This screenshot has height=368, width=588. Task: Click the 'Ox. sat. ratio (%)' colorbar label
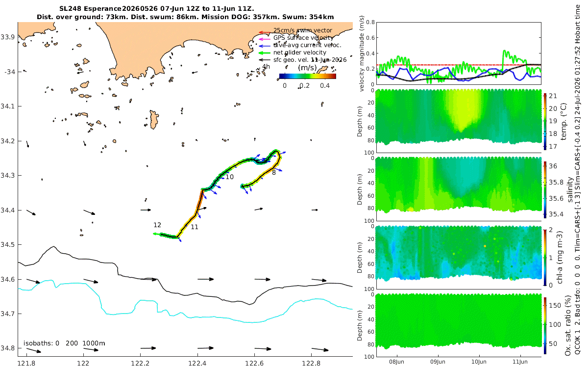[x=567, y=325]
